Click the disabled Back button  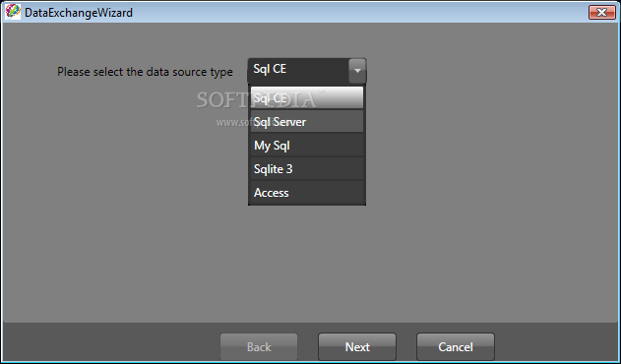pos(259,346)
